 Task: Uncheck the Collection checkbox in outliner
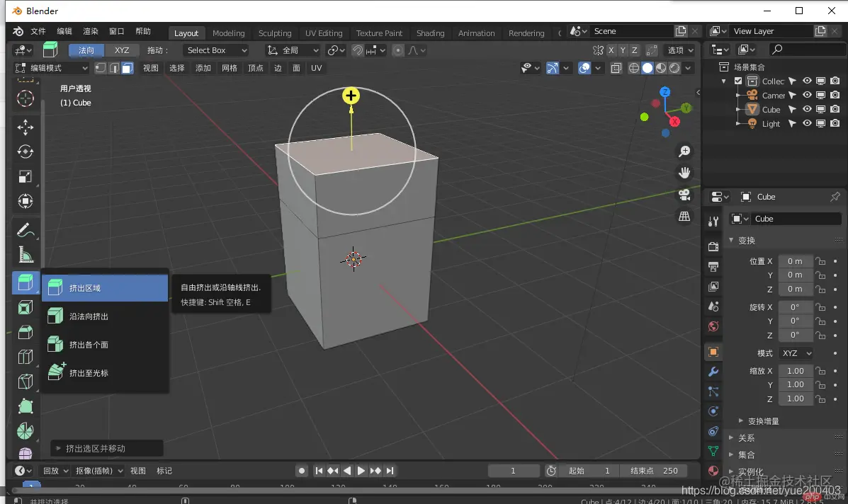click(x=738, y=81)
